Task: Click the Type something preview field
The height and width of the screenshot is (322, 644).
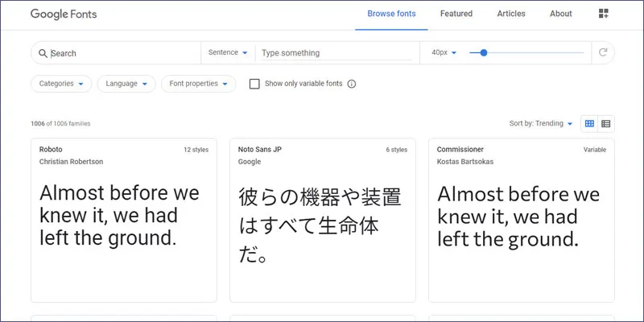Action: click(336, 53)
